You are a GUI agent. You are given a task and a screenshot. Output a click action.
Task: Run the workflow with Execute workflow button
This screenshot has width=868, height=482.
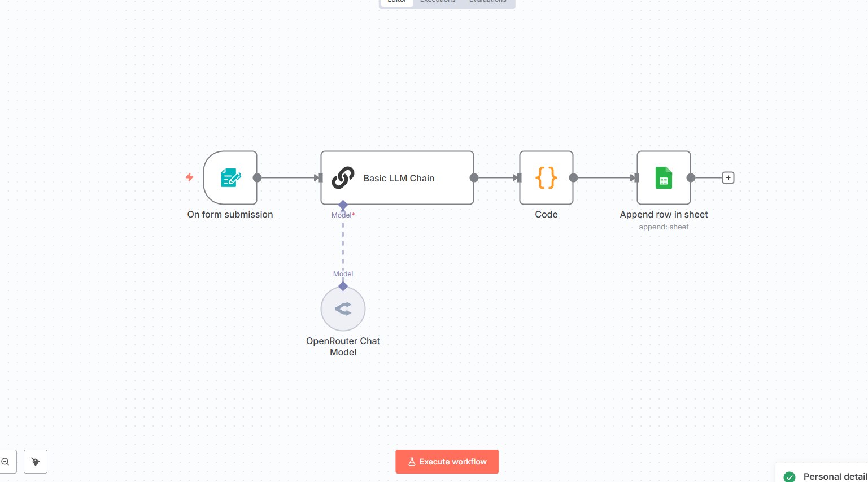point(447,462)
